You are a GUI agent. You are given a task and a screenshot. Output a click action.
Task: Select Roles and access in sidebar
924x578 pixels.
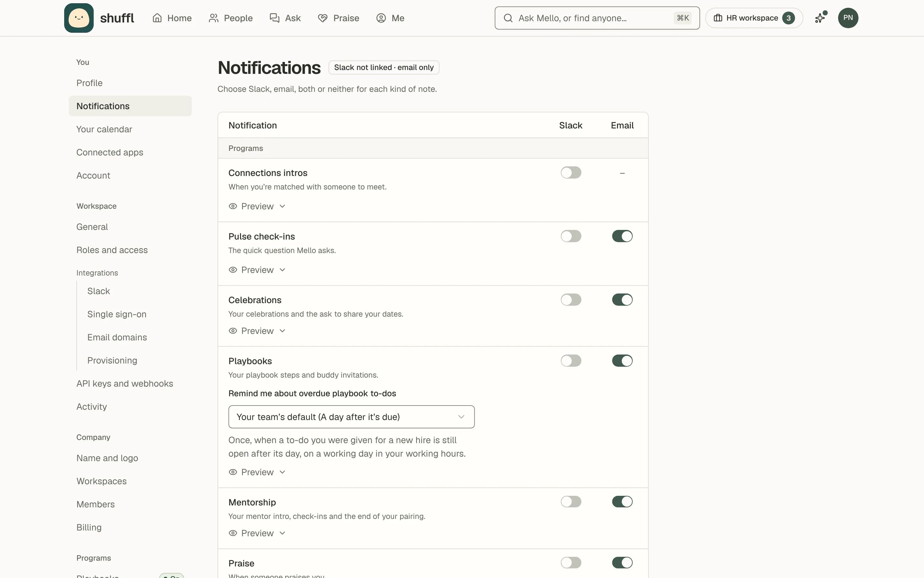pyautogui.click(x=130, y=250)
